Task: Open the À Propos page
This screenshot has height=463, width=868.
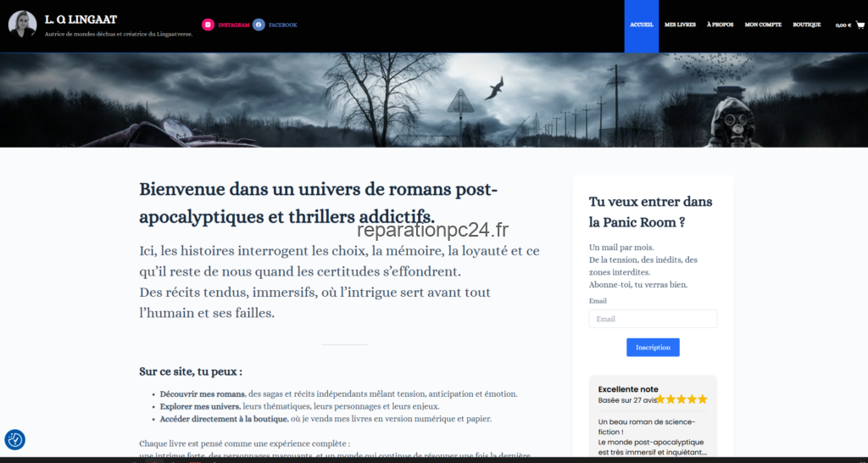Action: pos(721,25)
